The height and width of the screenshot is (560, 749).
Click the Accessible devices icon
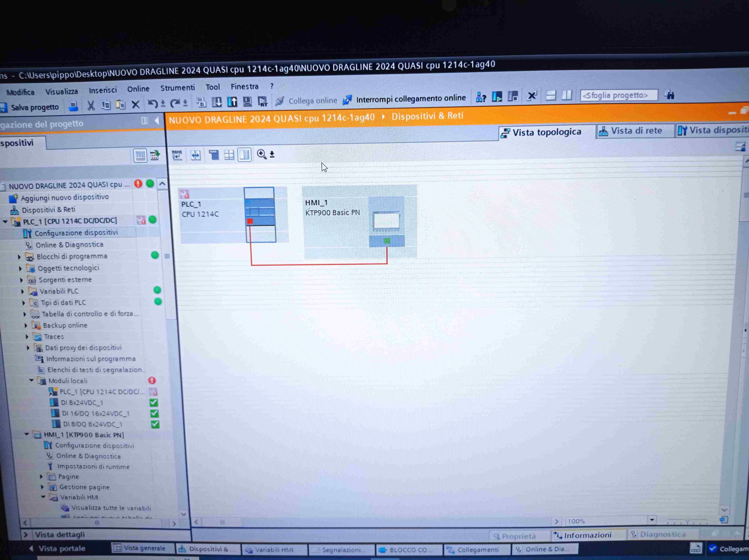coord(481,97)
